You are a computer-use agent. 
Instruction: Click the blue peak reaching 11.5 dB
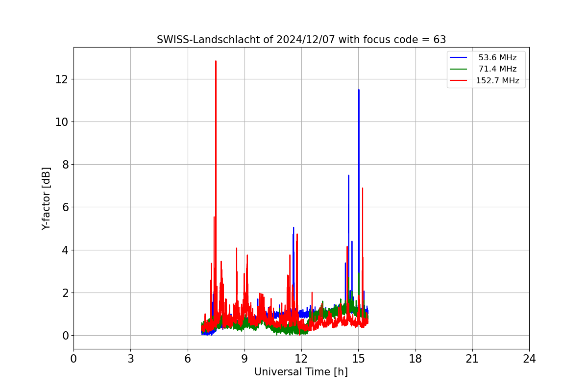pyautogui.click(x=359, y=90)
